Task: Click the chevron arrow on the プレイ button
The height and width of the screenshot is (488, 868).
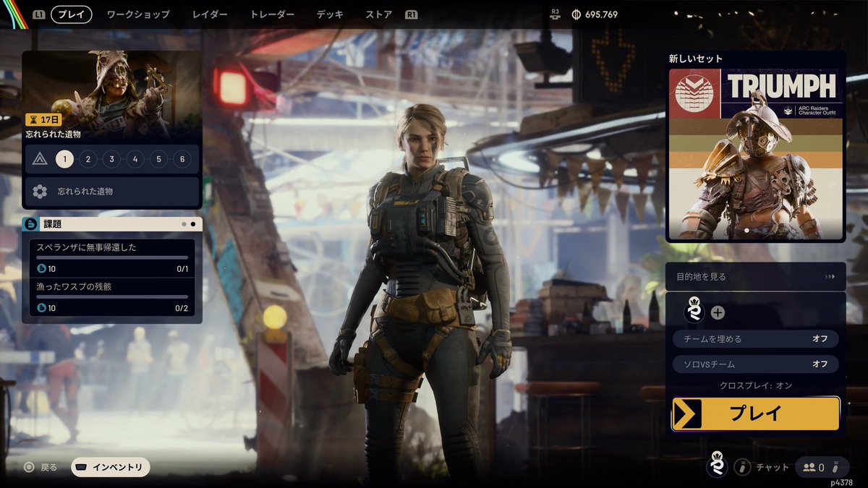Action: pos(686,414)
